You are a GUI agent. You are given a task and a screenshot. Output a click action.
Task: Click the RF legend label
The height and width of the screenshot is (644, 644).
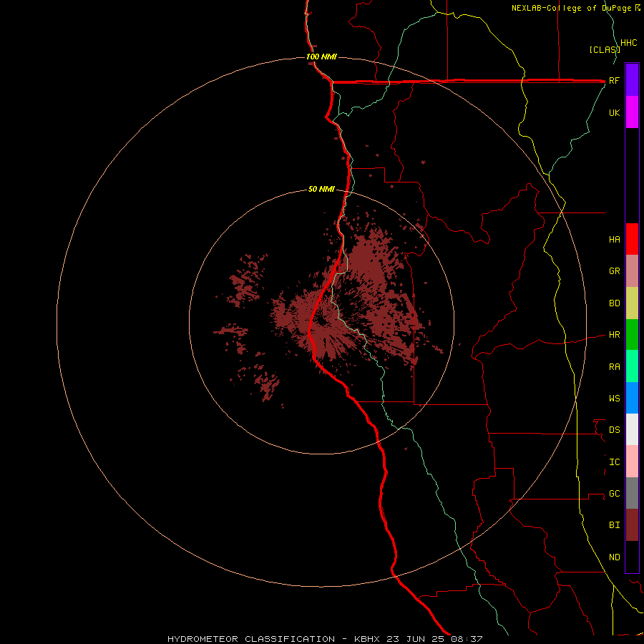pyautogui.click(x=614, y=80)
